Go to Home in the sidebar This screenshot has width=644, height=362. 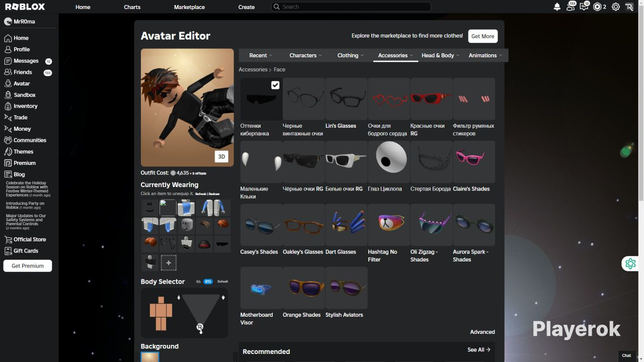(x=17, y=38)
